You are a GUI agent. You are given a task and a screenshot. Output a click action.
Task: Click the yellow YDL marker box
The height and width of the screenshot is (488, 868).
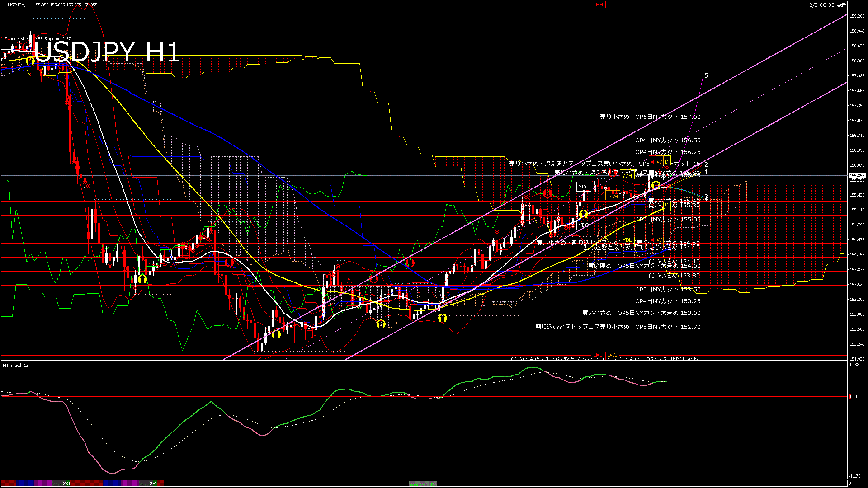pyautogui.click(x=627, y=240)
